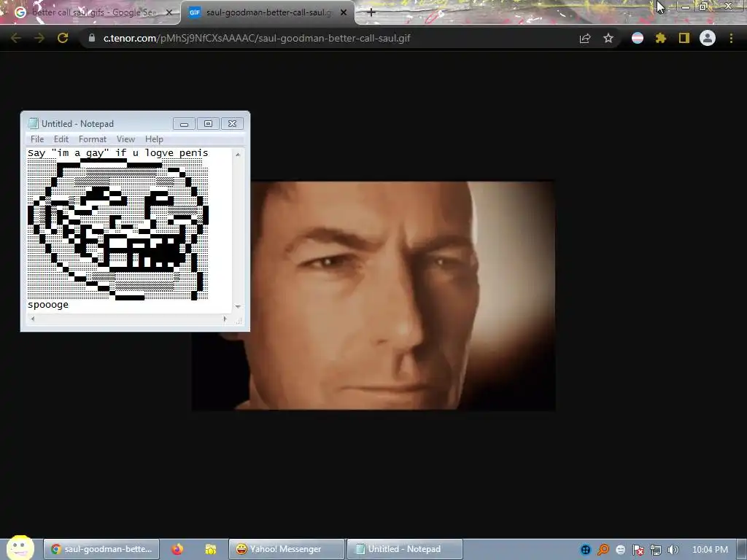Click the orange magnifier tray icon
The height and width of the screenshot is (560, 747).
(x=603, y=550)
